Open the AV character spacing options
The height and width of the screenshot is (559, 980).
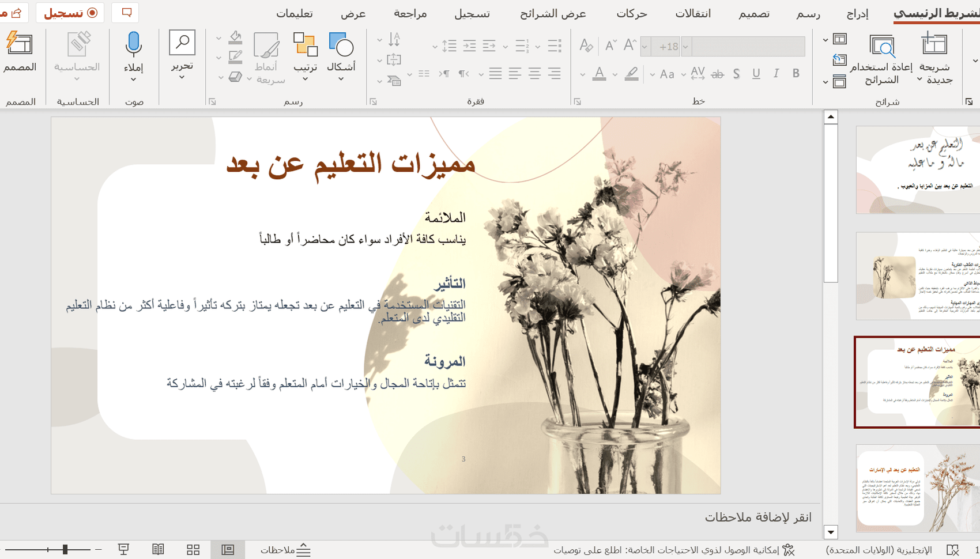[698, 74]
